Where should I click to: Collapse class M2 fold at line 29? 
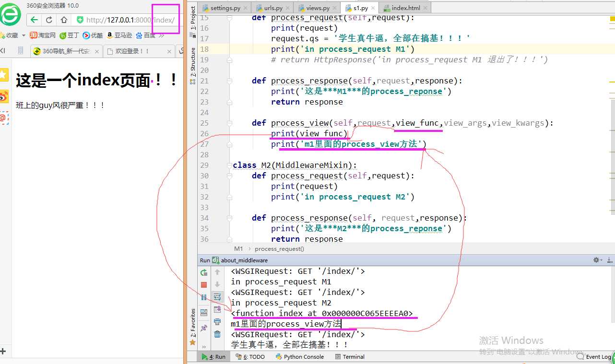point(229,165)
